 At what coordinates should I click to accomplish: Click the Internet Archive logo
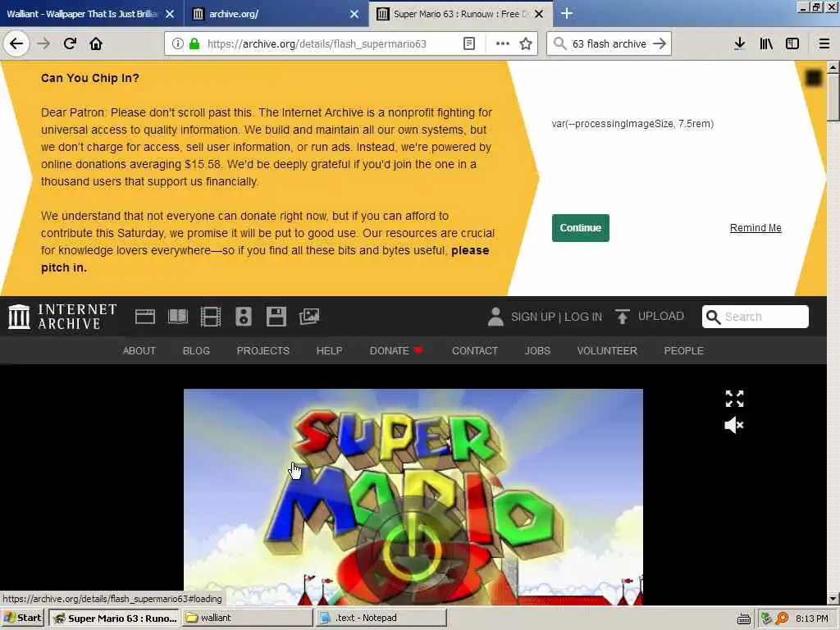point(62,317)
